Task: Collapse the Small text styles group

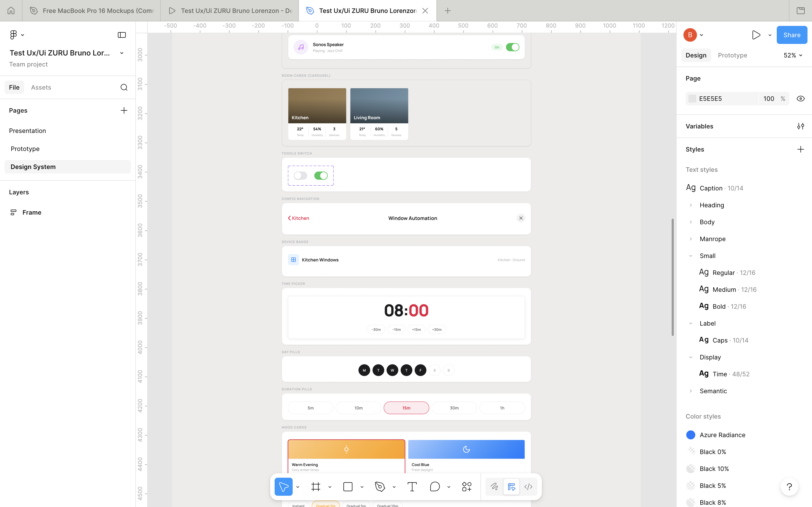Action: tap(691, 255)
